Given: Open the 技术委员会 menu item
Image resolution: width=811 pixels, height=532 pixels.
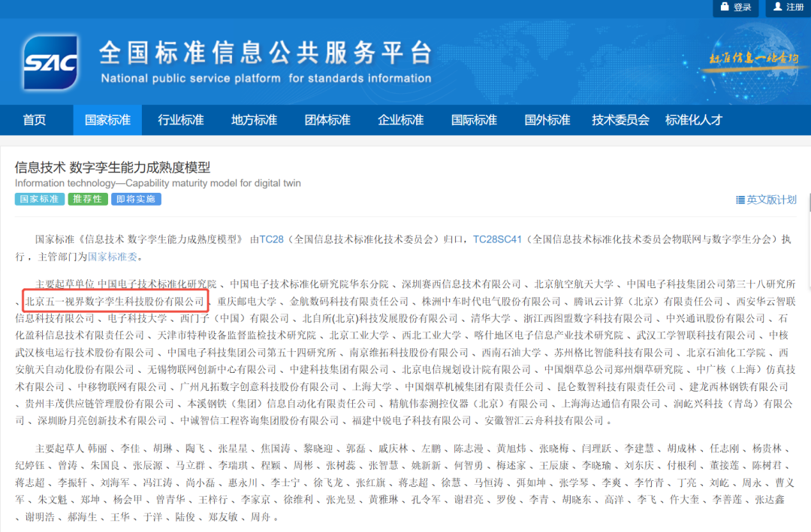Looking at the screenshot, I should pyautogui.click(x=621, y=120).
